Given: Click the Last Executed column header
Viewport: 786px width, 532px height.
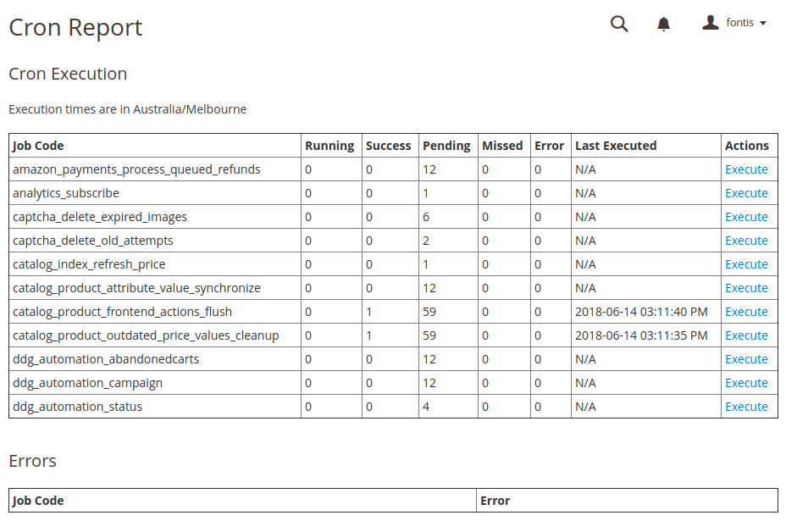Looking at the screenshot, I should [x=616, y=146].
